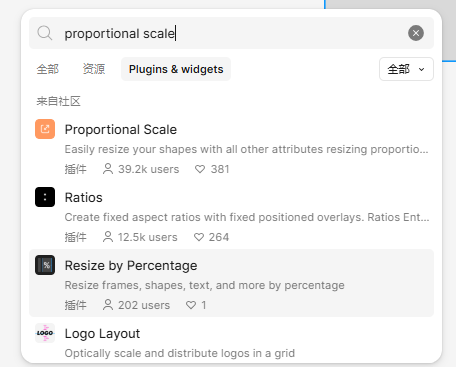The image size is (456, 367).
Task: Click the 381 likes heart icon
Action: coord(200,169)
